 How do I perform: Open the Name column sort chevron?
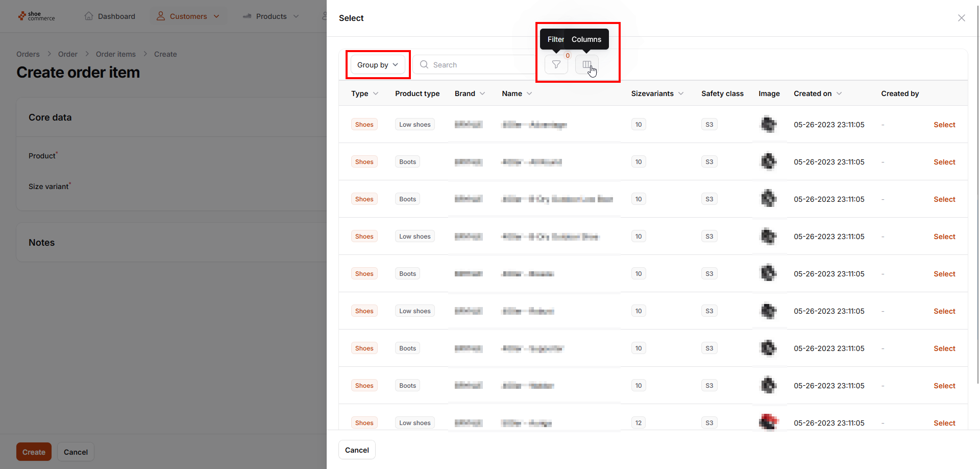coord(529,93)
